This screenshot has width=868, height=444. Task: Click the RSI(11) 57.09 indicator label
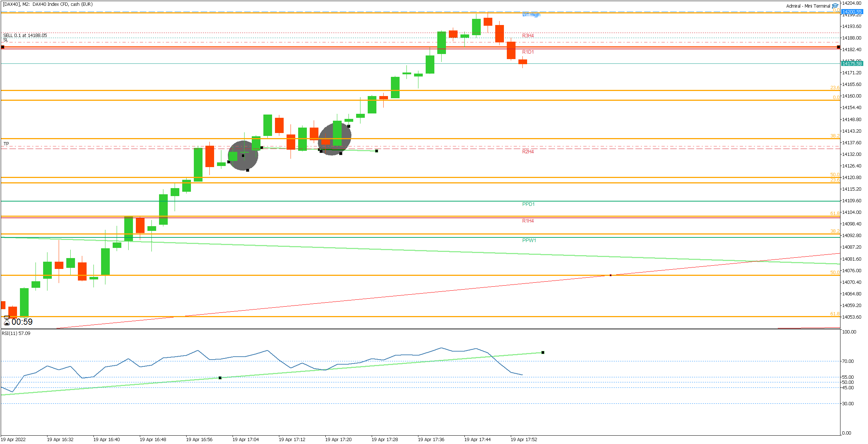click(16, 333)
